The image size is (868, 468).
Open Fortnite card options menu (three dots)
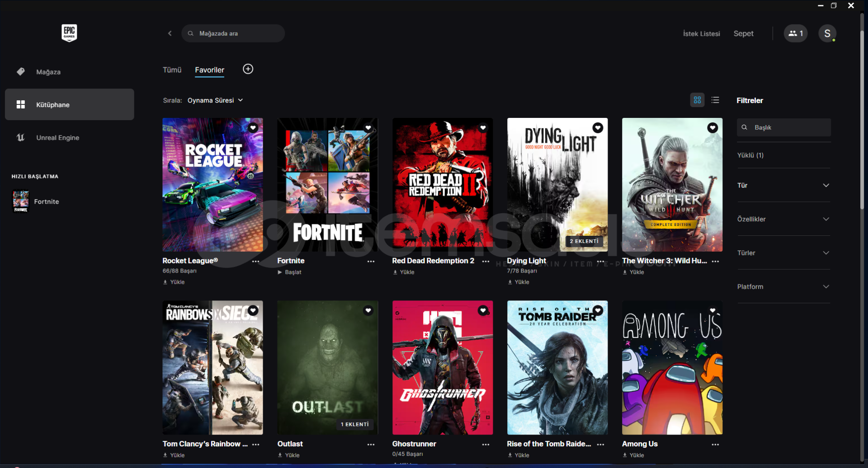point(371,261)
